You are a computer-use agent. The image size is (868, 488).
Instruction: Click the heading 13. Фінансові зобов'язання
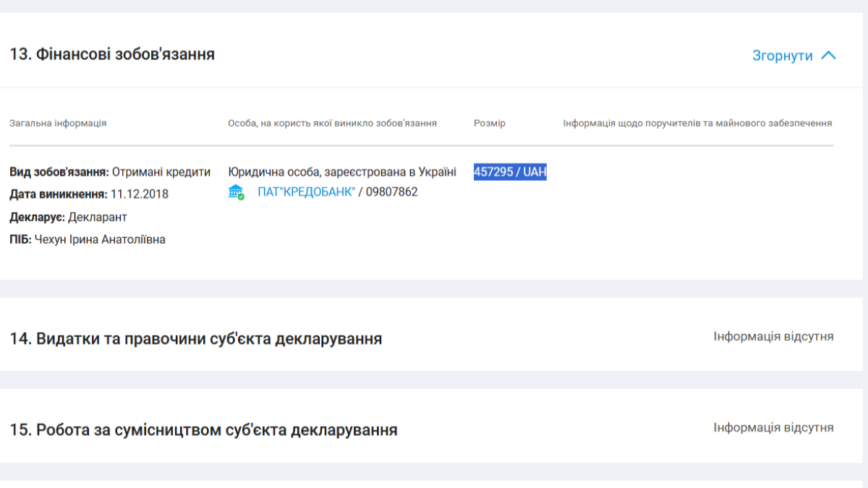[112, 54]
